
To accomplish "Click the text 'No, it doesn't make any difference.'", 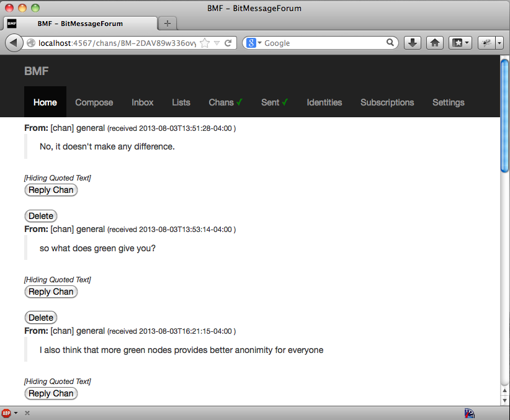I will (107, 147).
